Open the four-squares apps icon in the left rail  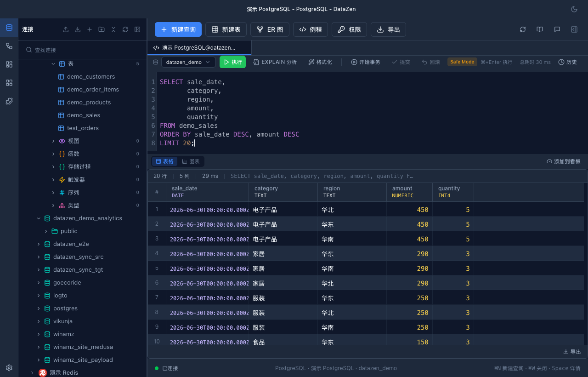click(x=9, y=83)
